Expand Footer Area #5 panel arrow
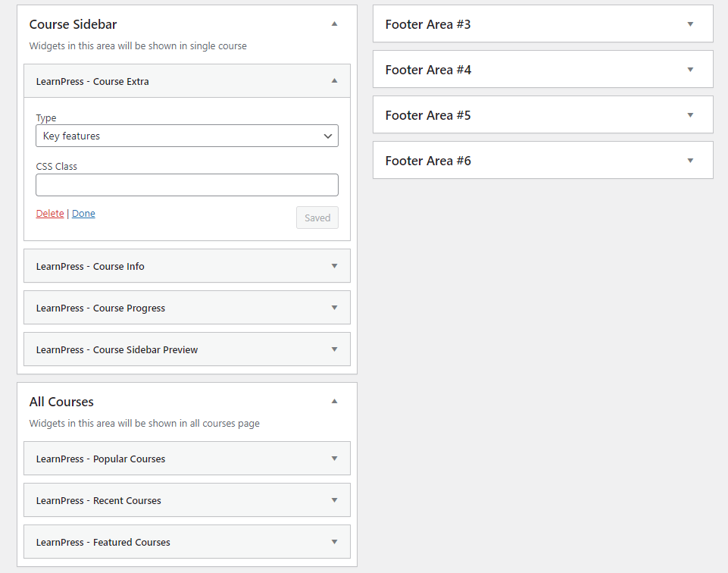This screenshot has width=728, height=573. pyautogui.click(x=690, y=115)
